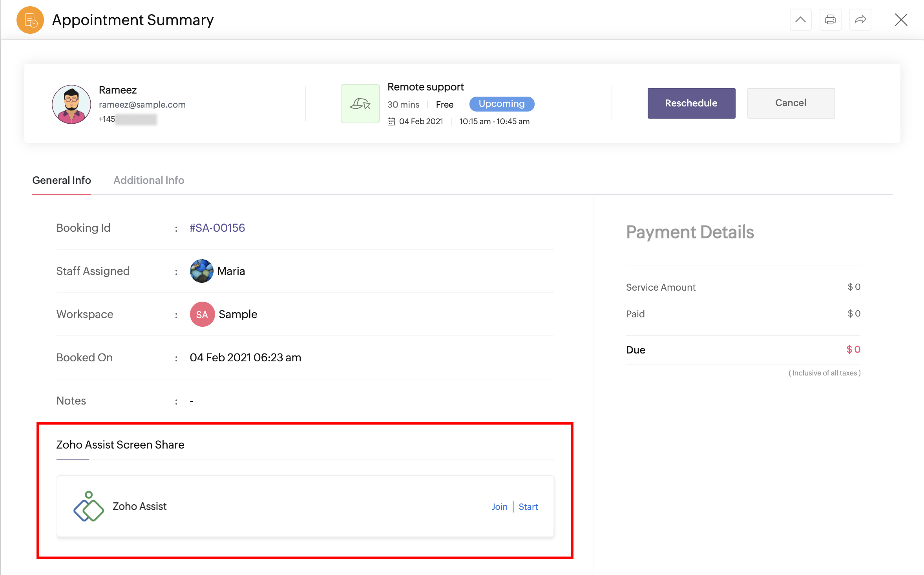Collapse the appointment summary with the up arrow
This screenshot has width=924, height=575.
coord(800,19)
